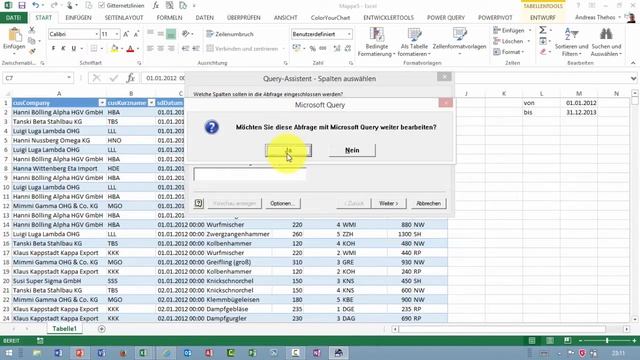640x360 pixels.
Task: Click the red font color A icon
Action: click(x=130, y=49)
